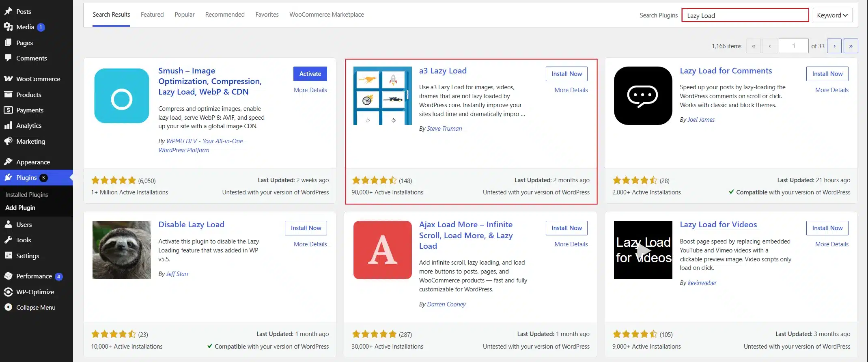Open the Lazy Load for Comments title
Viewport: 868px width, 362px height.
click(726, 71)
